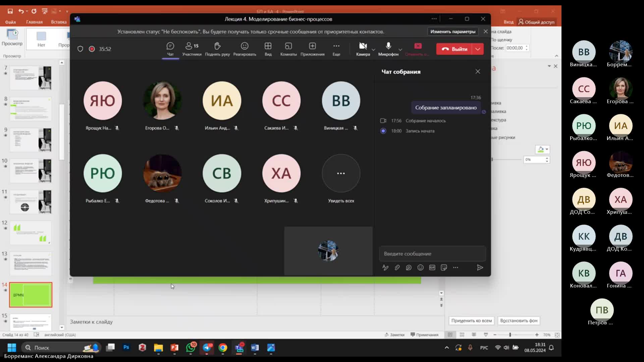Image resolution: width=644 pixels, height=362 pixels.
Task: Turn on the Camera
Action: click(x=363, y=49)
